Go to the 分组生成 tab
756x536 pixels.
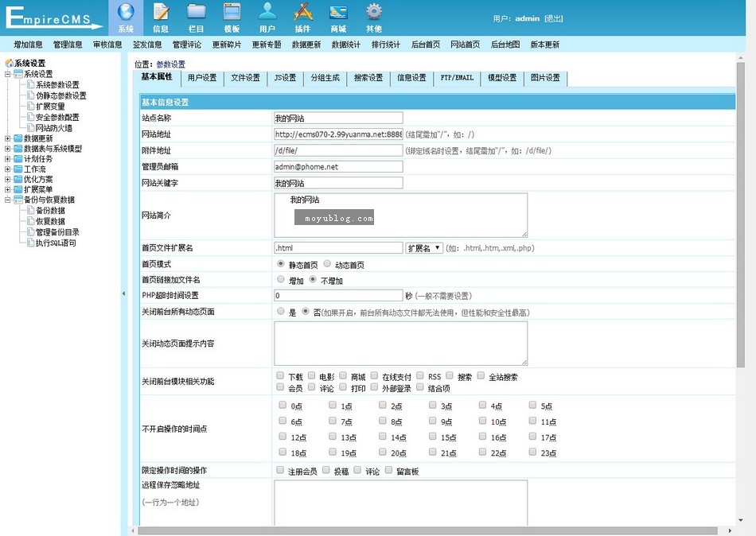pos(325,78)
